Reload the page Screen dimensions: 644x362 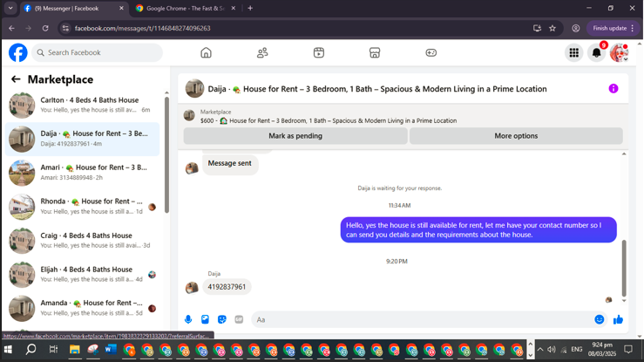45,29
